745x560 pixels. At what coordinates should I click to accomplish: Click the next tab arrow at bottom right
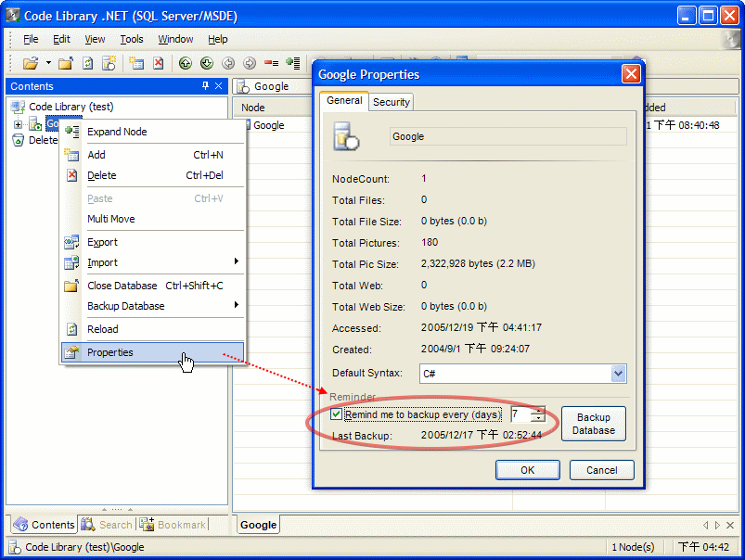[x=717, y=525]
